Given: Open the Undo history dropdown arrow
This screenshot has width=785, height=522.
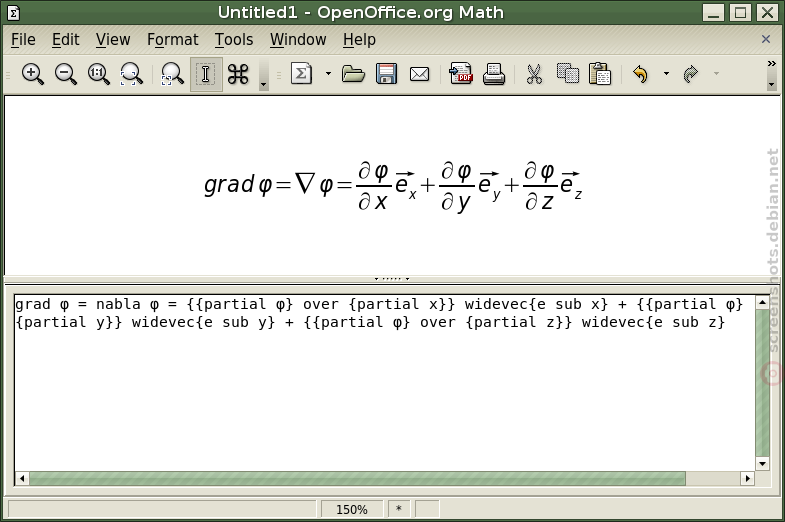Looking at the screenshot, I should (666, 74).
